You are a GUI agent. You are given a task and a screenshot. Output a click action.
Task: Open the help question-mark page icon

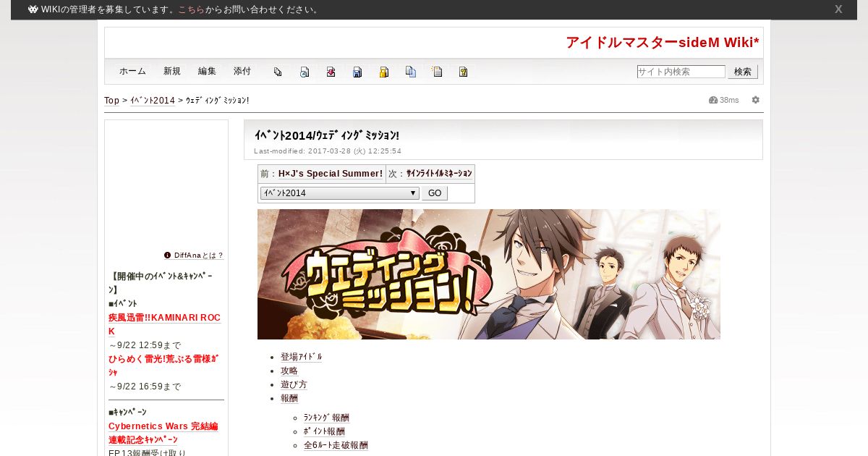[464, 72]
